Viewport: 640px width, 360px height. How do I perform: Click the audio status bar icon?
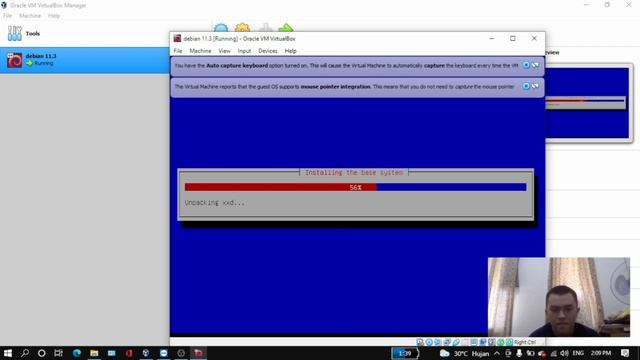(x=438, y=342)
